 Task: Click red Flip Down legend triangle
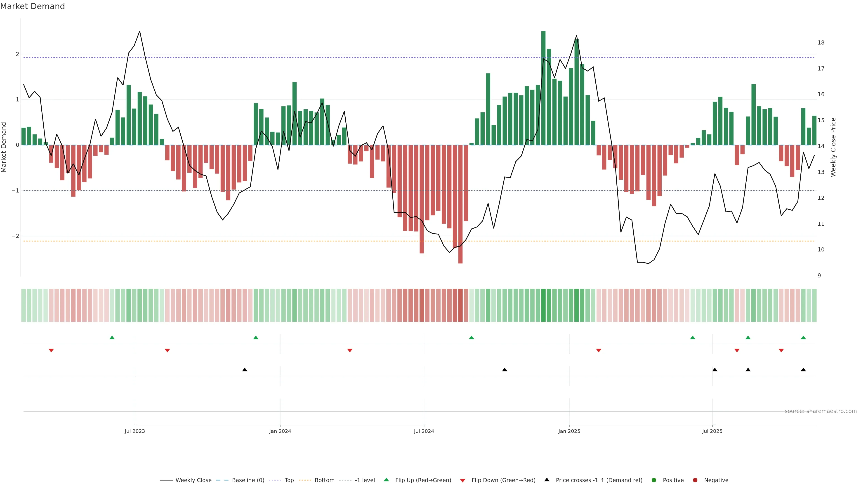463,481
